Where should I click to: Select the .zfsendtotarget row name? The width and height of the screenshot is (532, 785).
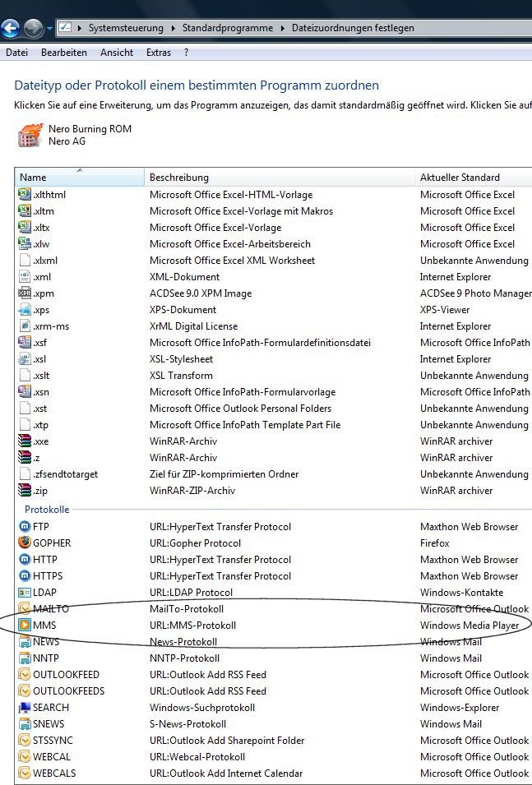(x=65, y=474)
